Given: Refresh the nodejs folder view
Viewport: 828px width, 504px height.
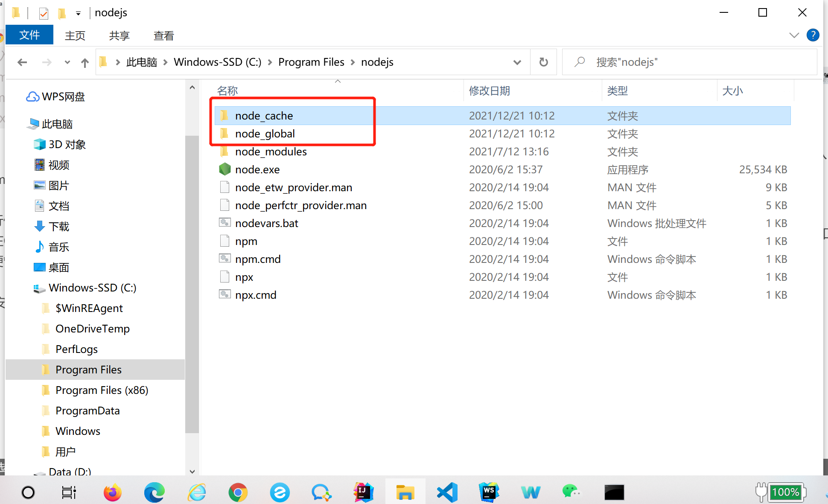Looking at the screenshot, I should click(543, 62).
